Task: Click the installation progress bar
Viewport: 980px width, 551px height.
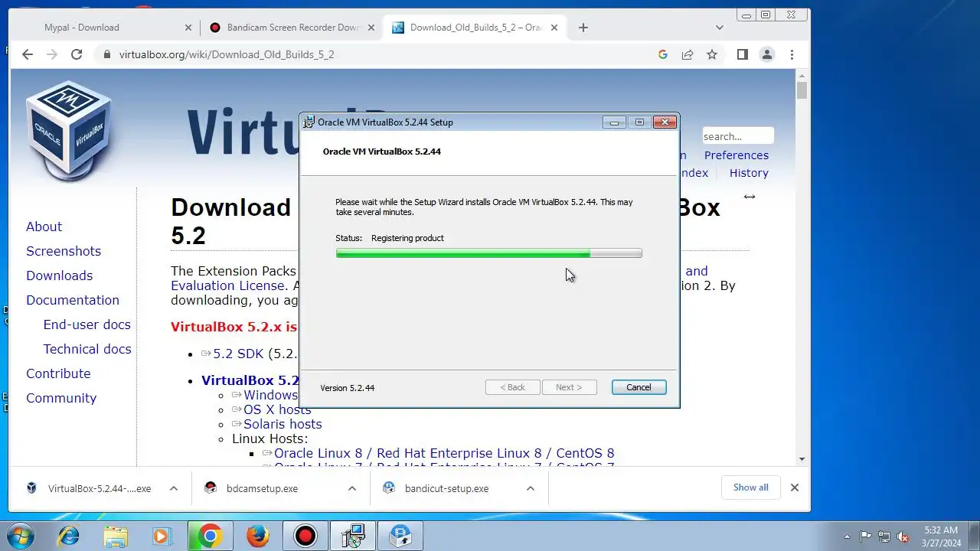Action: pos(488,253)
